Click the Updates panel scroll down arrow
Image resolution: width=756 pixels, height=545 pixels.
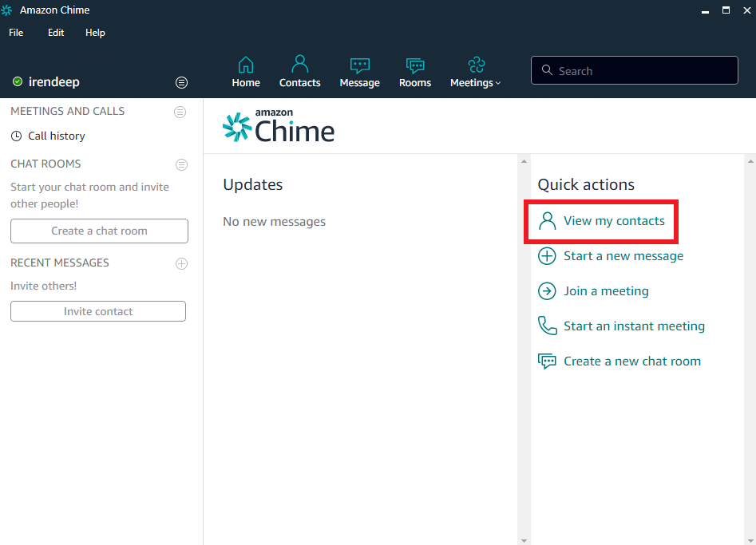point(524,541)
